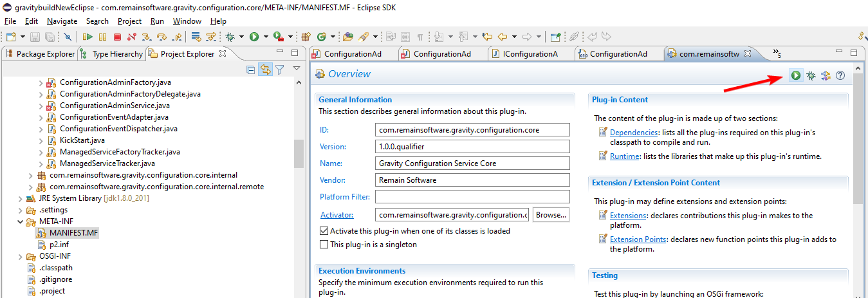The image size is (868, 298).
Task: Click the Step Into icon
Action: (147, 37)
